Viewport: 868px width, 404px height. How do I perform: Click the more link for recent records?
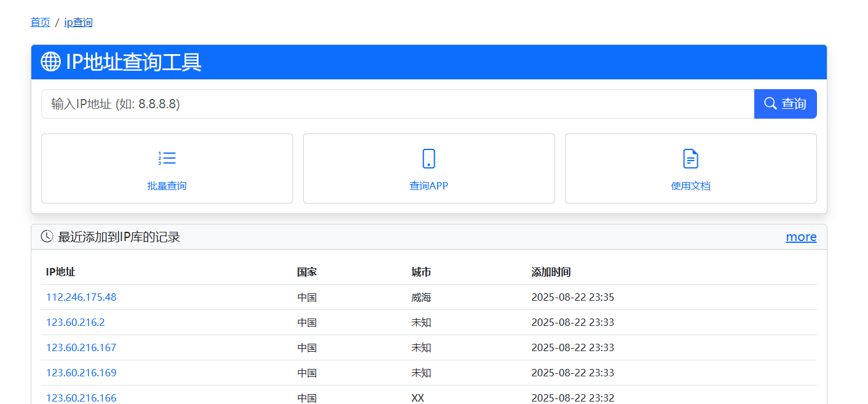(801, 237)
